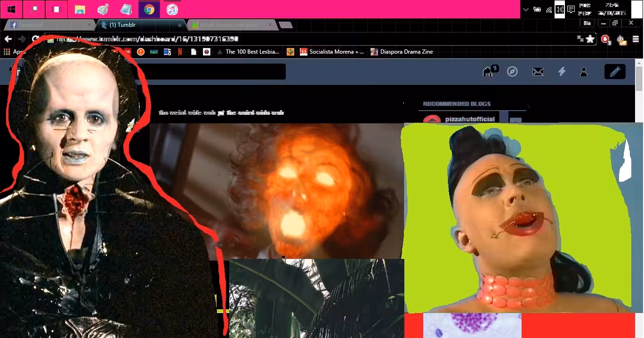This screenshot has width=644, height=338.
Task: Open 'Diaspora Drama Zine' bookmark
Action: pos(402,52)
